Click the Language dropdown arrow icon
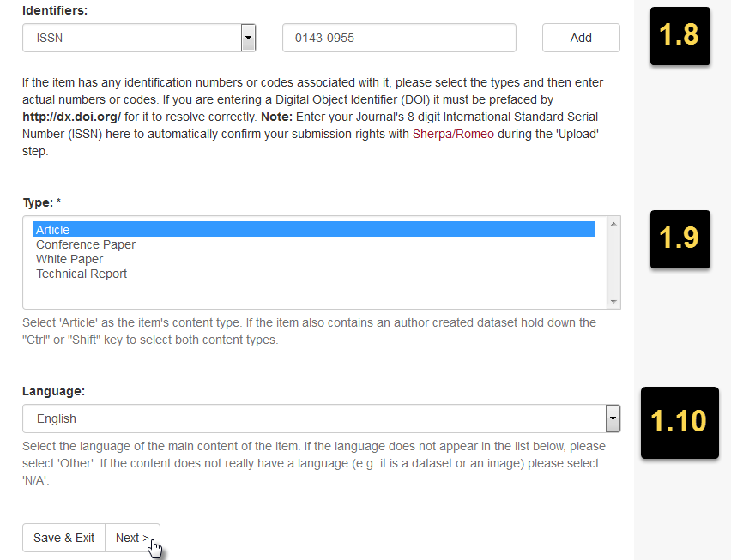 pyautogui.click(x=613, y=418)
